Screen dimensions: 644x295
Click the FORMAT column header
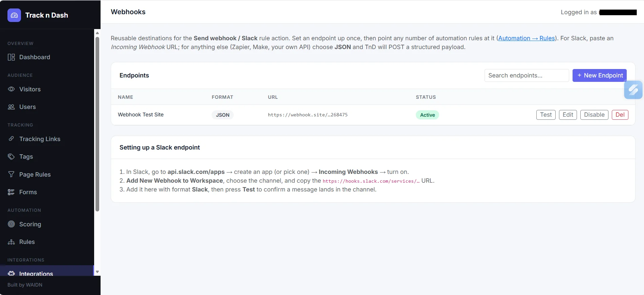tap(222, 97)
